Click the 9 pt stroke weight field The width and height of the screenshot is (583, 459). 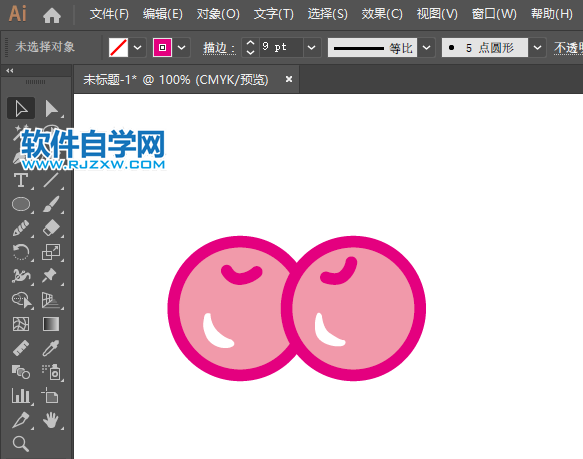(281, 47)
